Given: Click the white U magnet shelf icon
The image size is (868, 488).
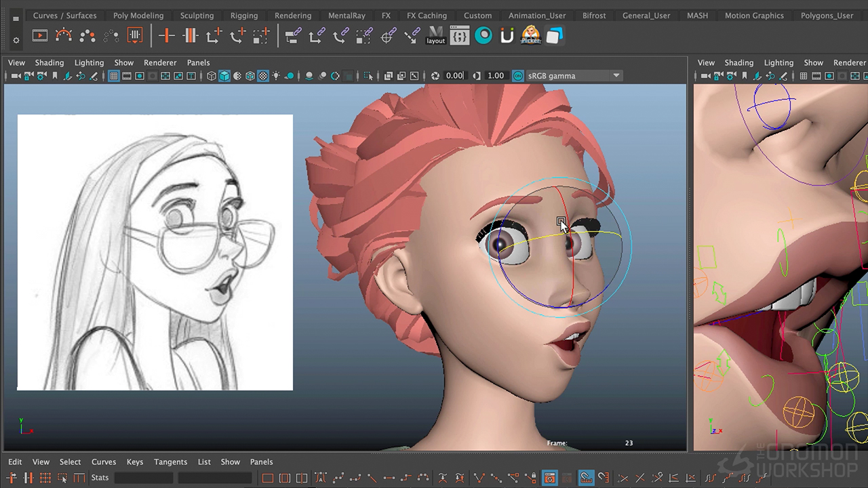Looking at the screenshot, I should coord(507,36).
